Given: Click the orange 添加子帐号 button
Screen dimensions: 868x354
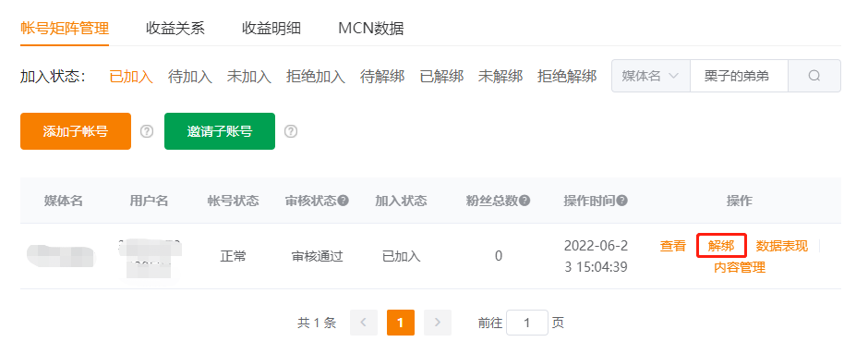Looking at the screenshot, I should click(x=76, y=131).
